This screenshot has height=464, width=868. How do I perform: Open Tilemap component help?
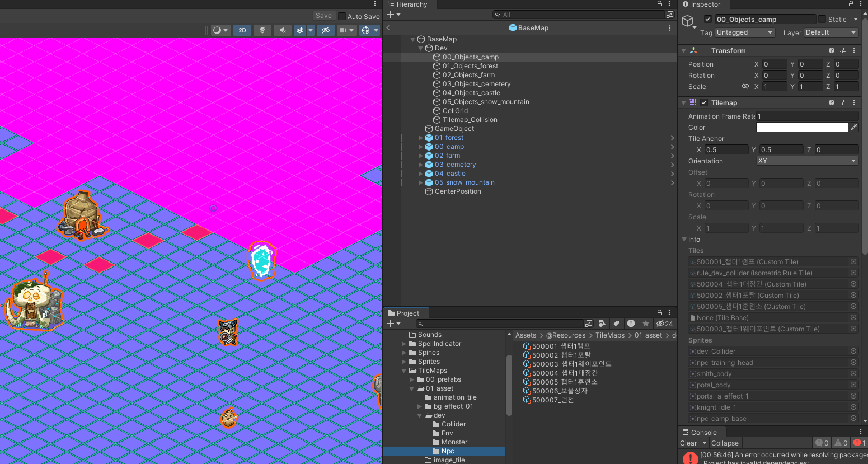coord(832,102)
